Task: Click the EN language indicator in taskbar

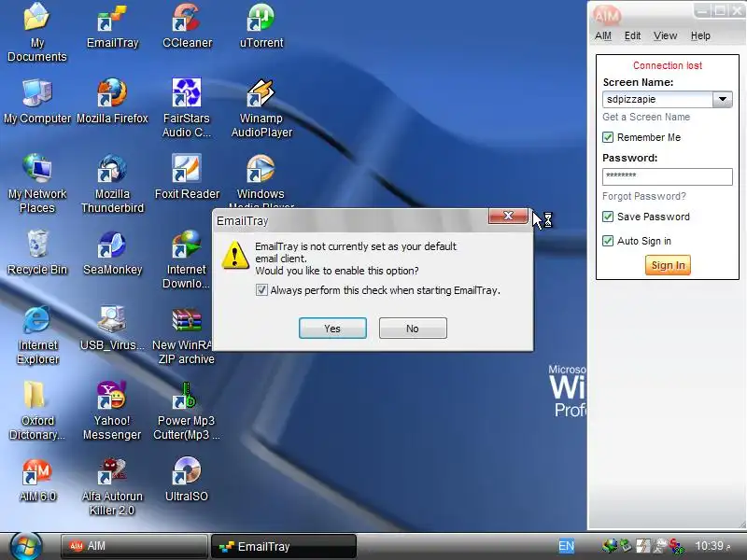Action: point(566,546)
